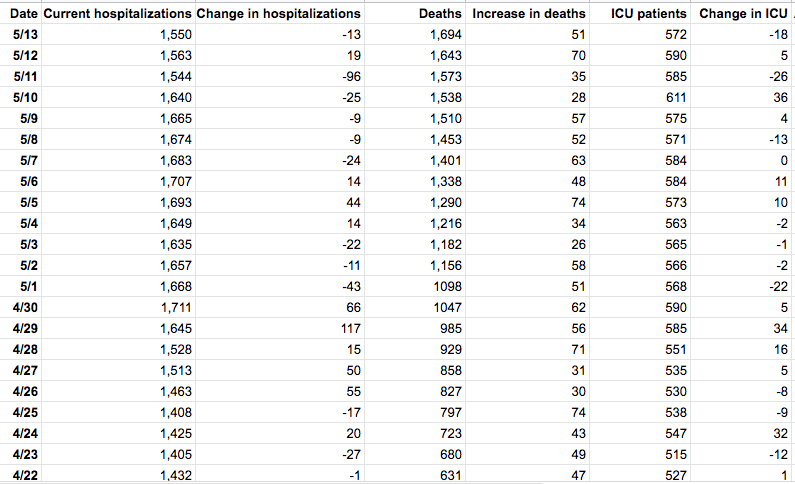Screen dimensions: 795x484
Task: Select hospitalizations value 1,405
Action: click(x=176, y=454)
